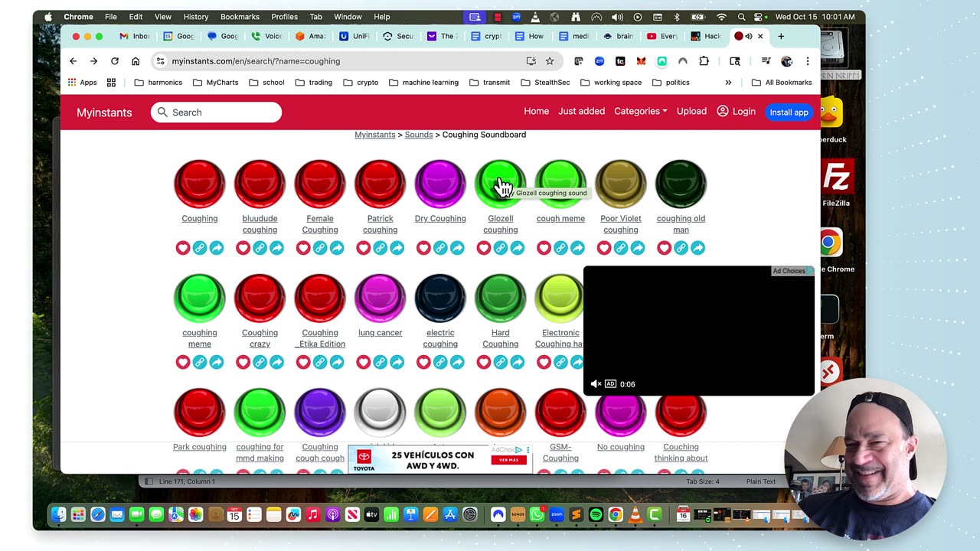
Task: Open the Just added page
Action: [581, 111]
